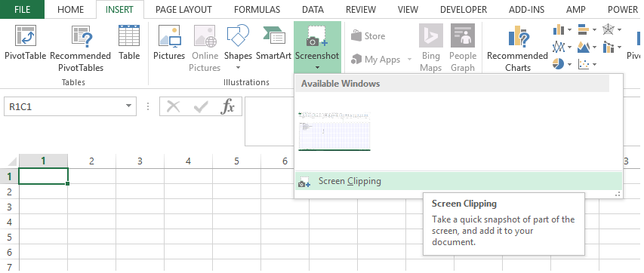Open the Office Store
The image size is (644, 273).
click(368, 36)
